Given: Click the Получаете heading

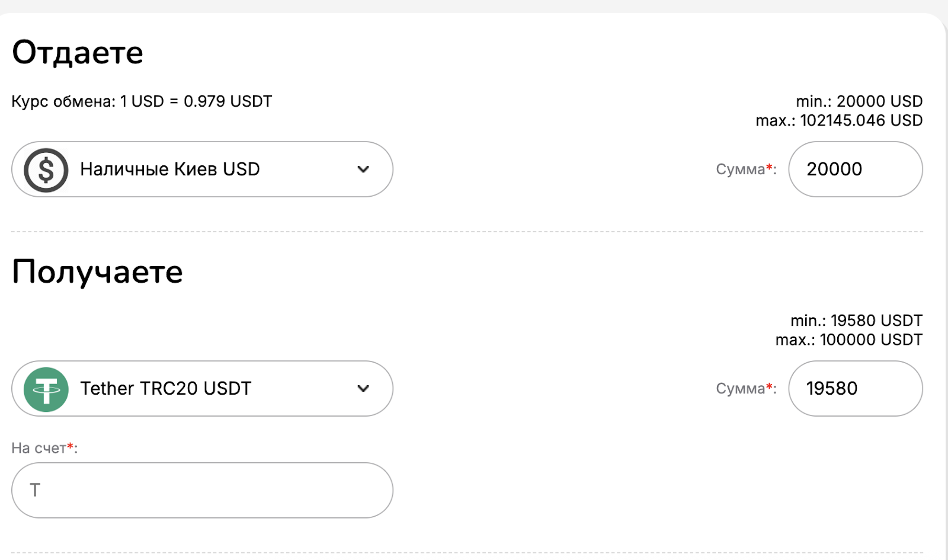Looking at the screenshot, I should coord(97,272).
